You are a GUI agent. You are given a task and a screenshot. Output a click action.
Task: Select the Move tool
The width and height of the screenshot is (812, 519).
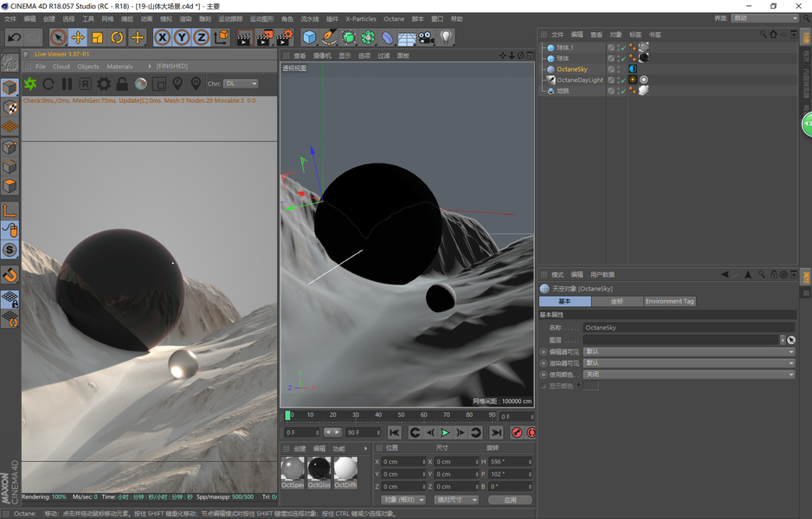78,37
